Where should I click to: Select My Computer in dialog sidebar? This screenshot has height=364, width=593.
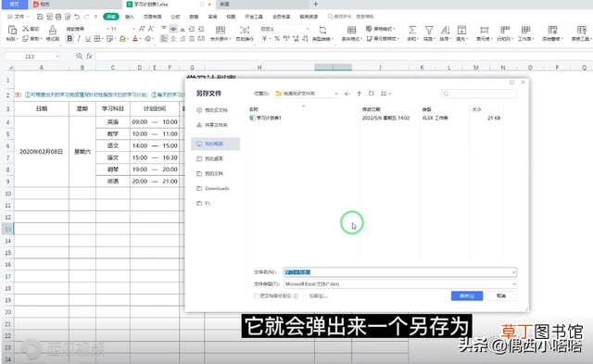pyautogui.click(x=215, y=144)
